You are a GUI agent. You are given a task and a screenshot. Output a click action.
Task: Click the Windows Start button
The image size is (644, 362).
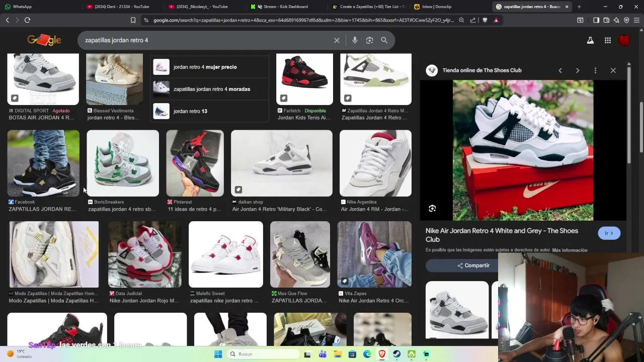(218, 354)
